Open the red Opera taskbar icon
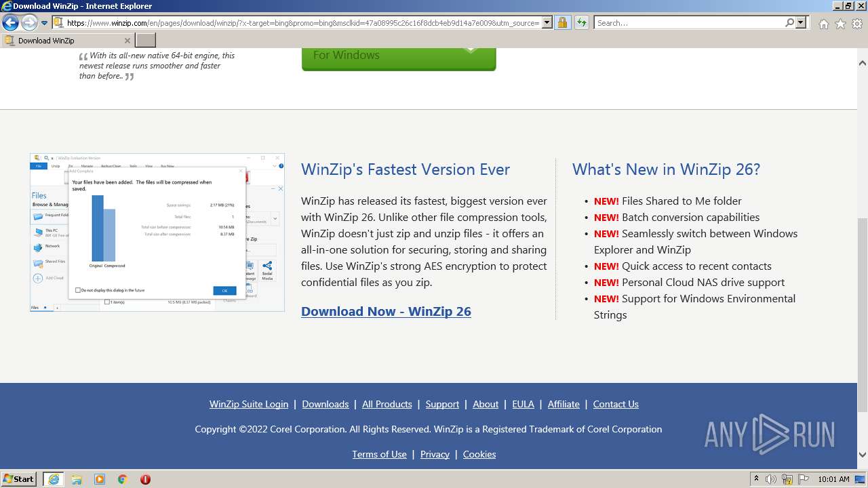The image size is (868, 488). pyautogui.click(x=145, y=479)
